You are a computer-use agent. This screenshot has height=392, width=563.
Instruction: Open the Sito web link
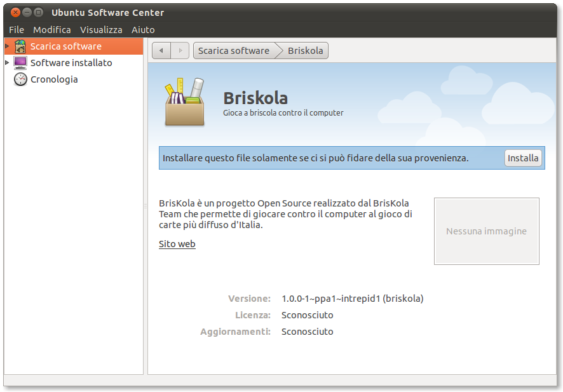pyautogui.click(x=177, y=244)
